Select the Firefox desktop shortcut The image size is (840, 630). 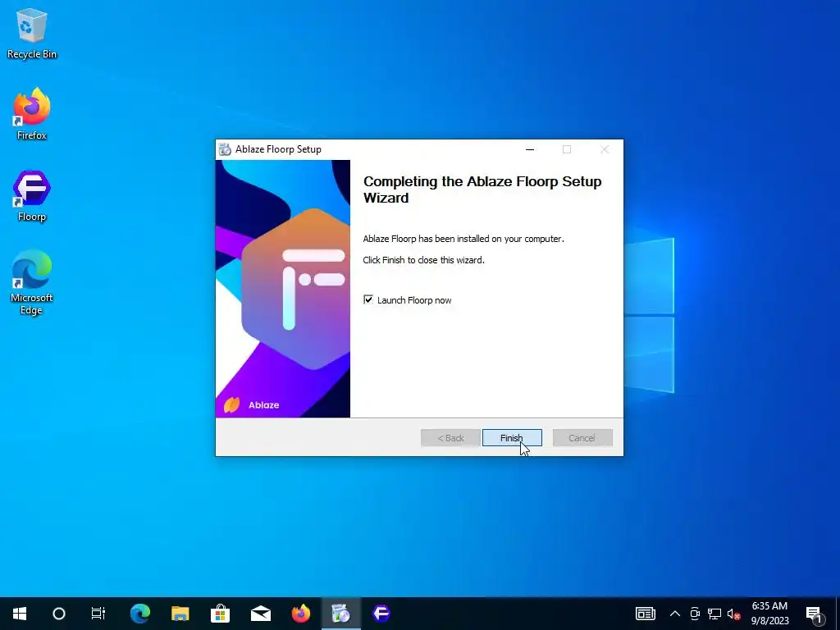32,114
